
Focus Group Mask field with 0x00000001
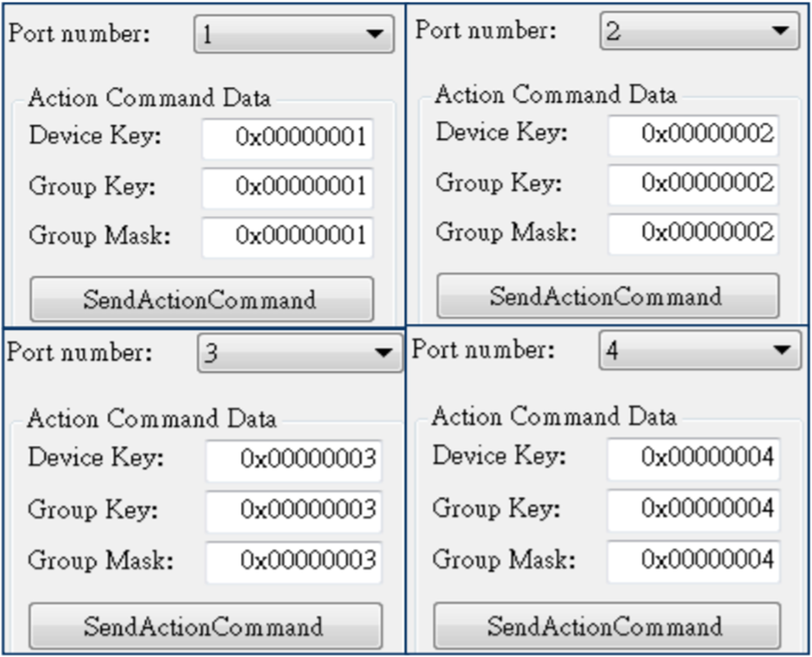pos(288,236)
